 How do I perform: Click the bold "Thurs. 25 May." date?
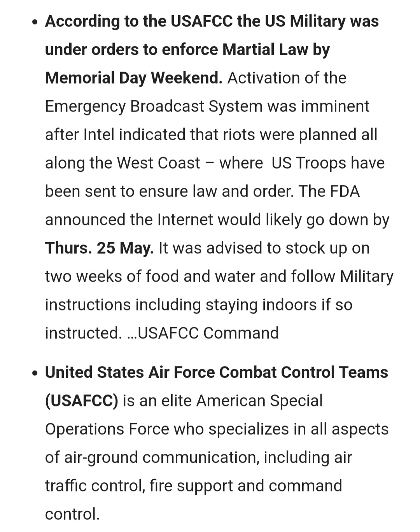99,248
